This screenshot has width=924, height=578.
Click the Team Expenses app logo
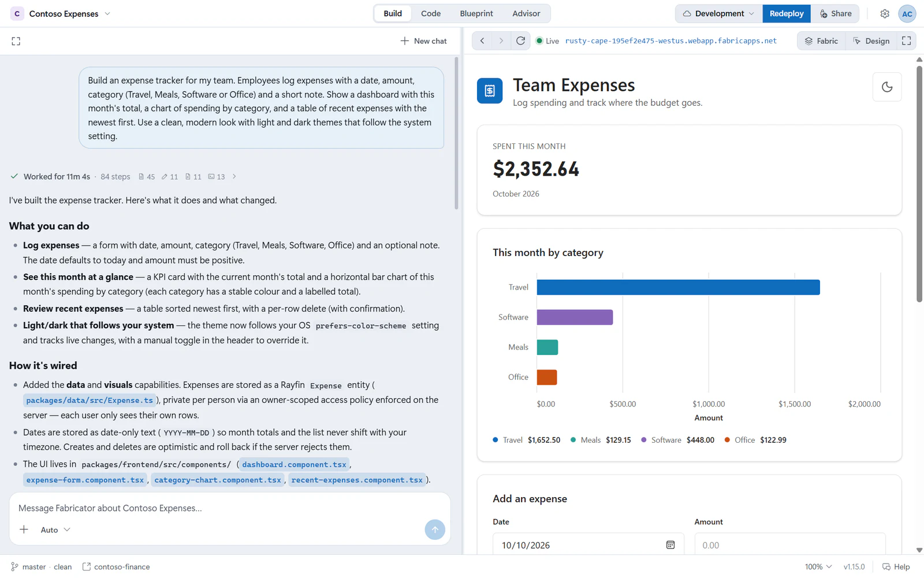tap(490, 91)
